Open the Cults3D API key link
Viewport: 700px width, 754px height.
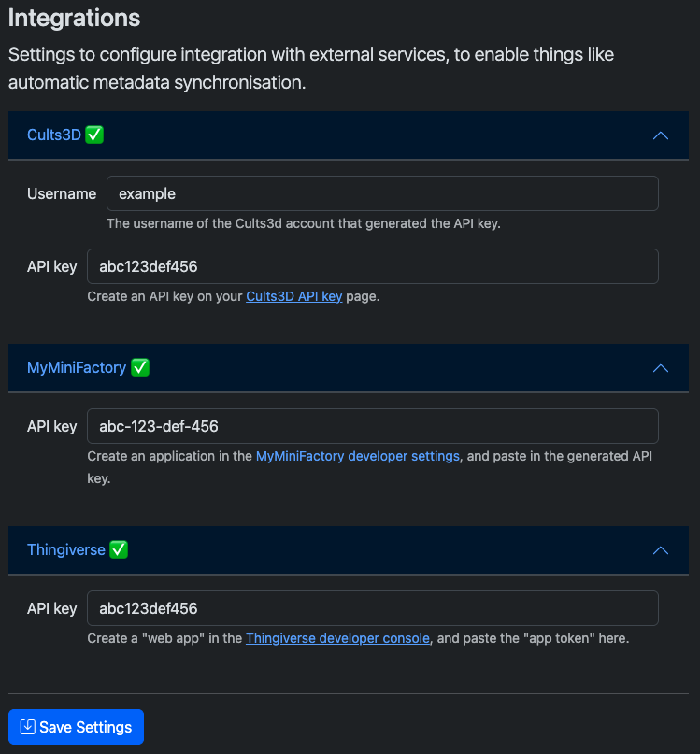[294, 296]
